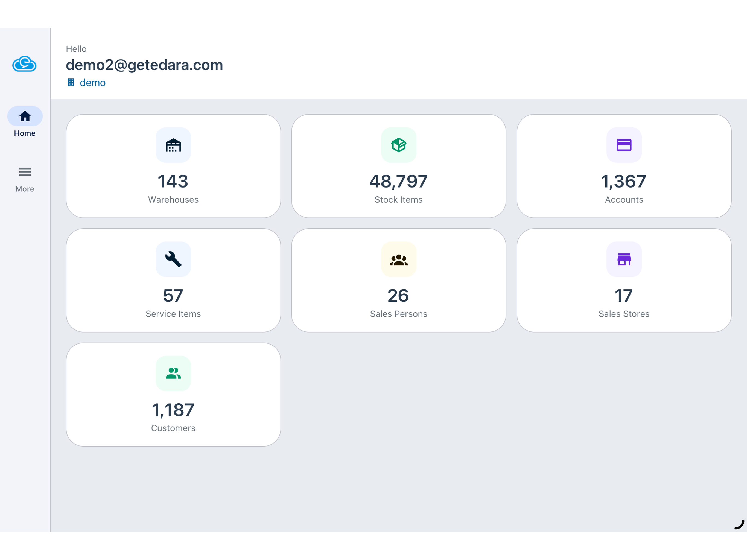Click the warehouse building icon
747x560 pixels.
tap(173, 145)
